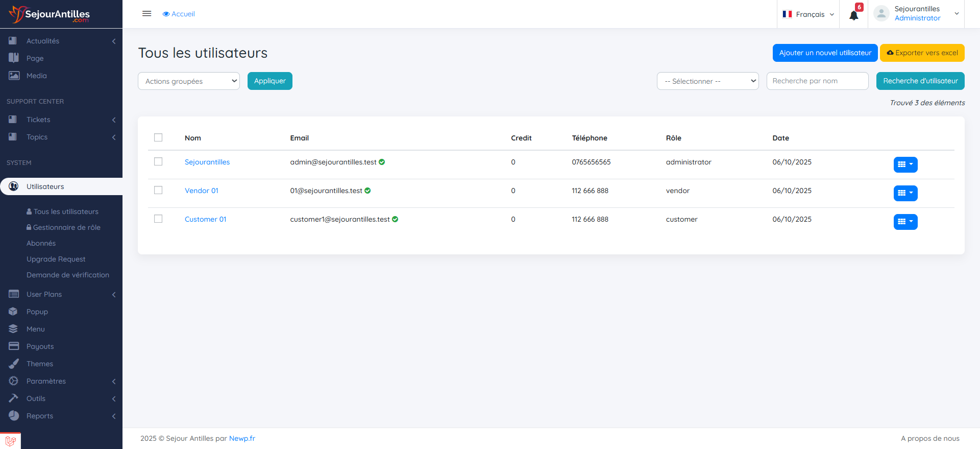Screen dimensions: 980x449
Task: Tick the Customer 01 row checkbox
Action: [x=158, y=219]
